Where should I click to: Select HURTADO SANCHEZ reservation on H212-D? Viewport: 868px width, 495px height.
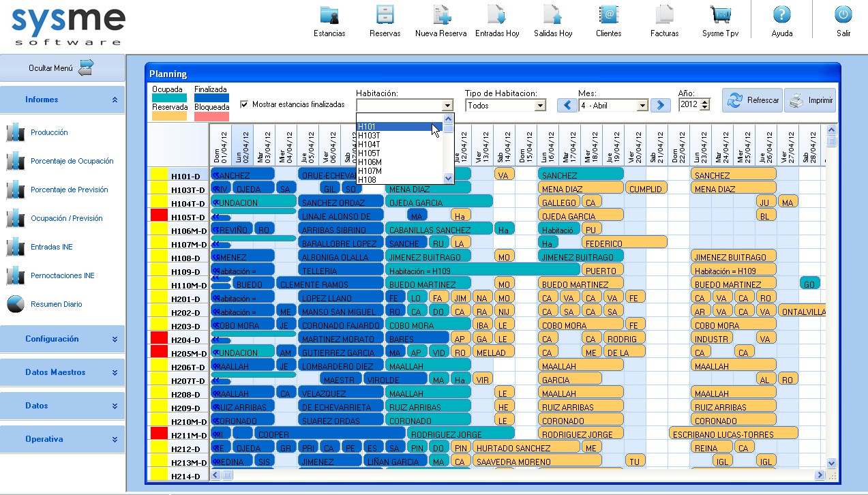click(x=526, y=447)
